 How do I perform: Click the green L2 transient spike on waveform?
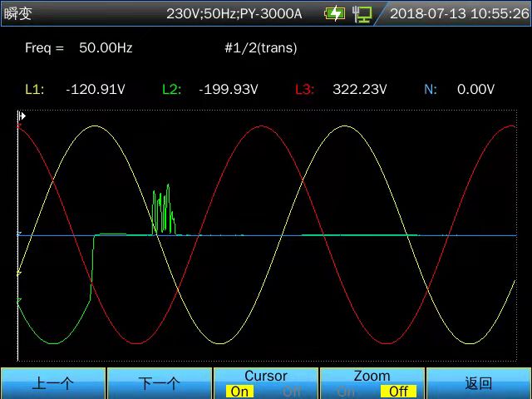pyautogui.click(x=164, y=210)
